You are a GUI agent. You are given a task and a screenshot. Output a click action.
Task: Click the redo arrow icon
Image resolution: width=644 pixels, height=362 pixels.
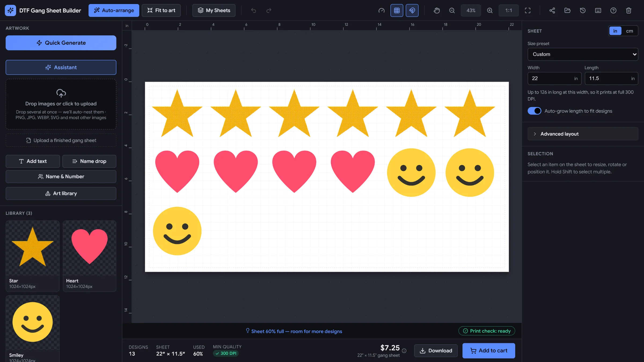[269, 10]
